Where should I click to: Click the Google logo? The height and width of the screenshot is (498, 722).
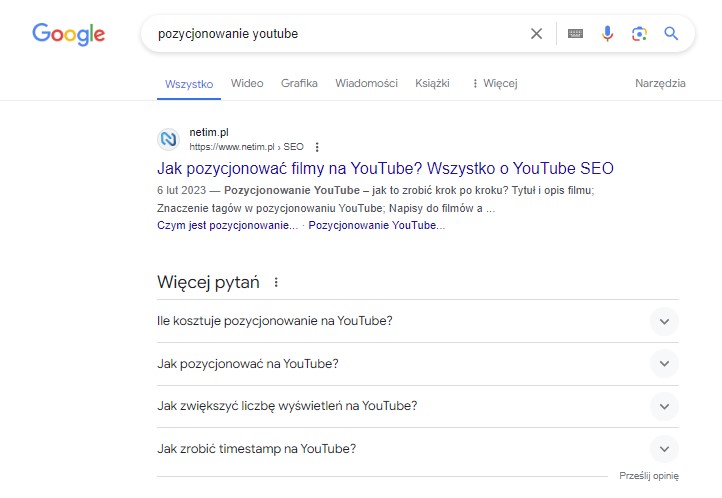(x=69, y=34)
